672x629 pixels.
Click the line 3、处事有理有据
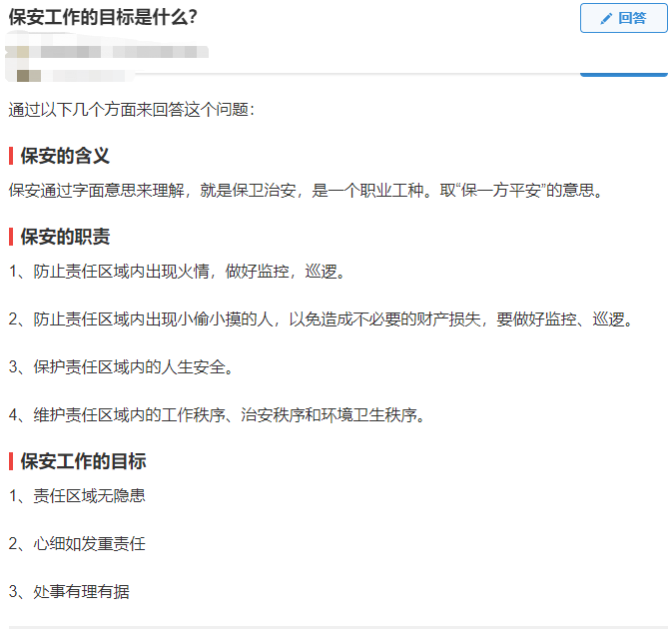pyautogui.click(x=69, y=592)
